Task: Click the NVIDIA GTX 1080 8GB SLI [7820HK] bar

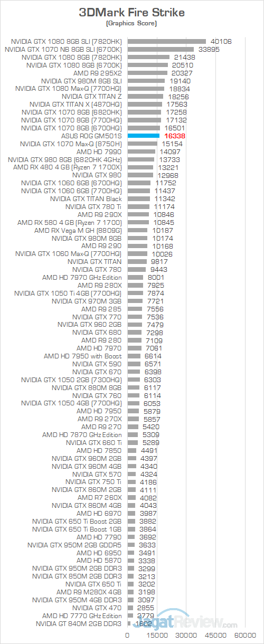Action: tap(167, 41)
